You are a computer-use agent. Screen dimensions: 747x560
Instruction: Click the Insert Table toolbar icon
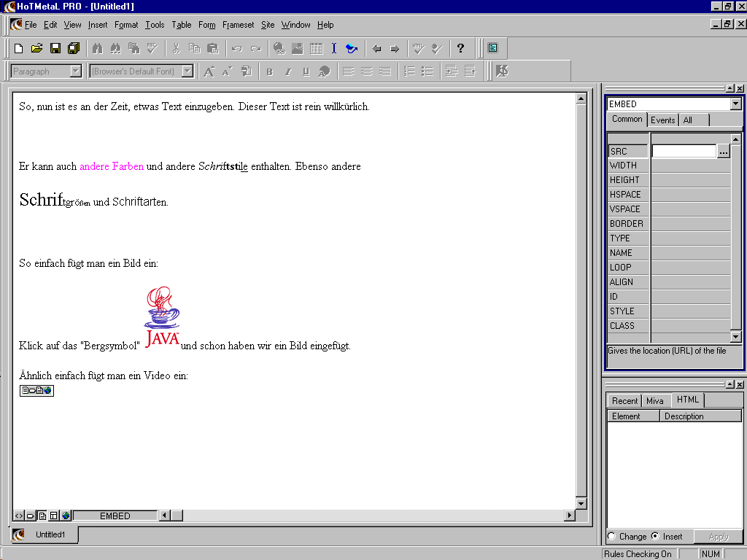316,49
